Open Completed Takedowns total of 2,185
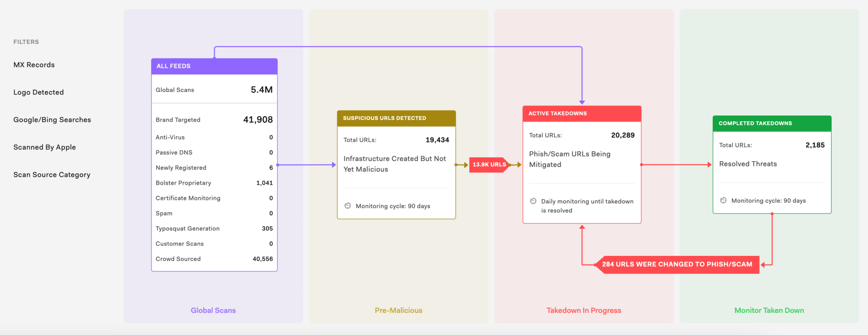This screenshot has width=868, height=335. pos(815,145)
